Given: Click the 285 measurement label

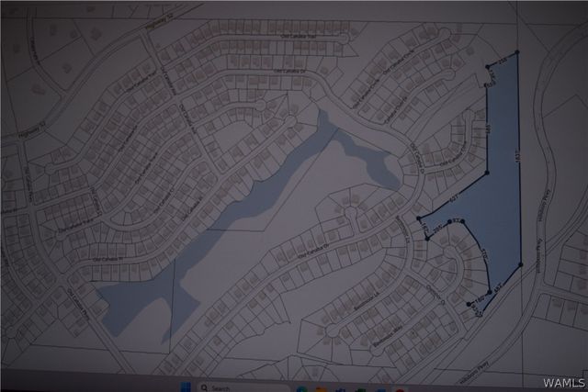Looking at the screenshot, I should tap(437, 231).
